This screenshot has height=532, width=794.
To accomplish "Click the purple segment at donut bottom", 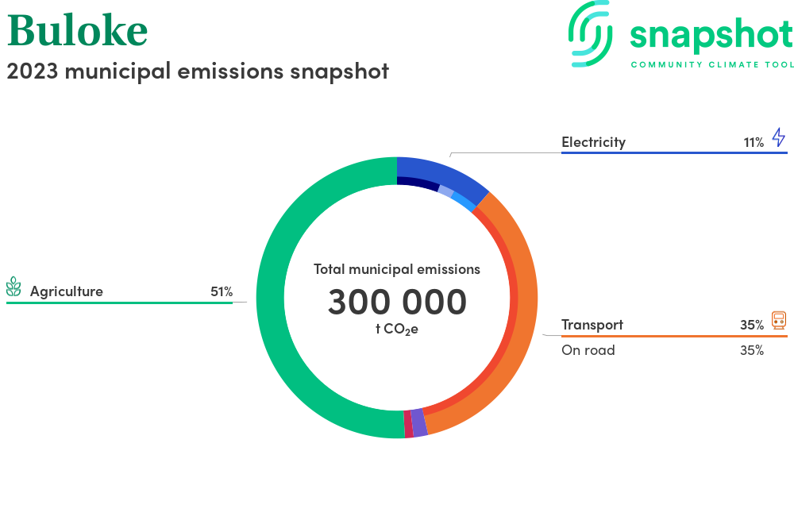I will coord(419,424).
